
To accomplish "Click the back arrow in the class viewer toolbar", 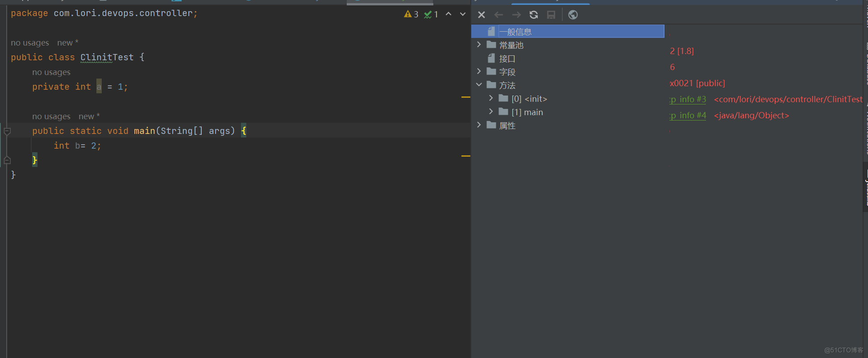I will coord(498,15).
